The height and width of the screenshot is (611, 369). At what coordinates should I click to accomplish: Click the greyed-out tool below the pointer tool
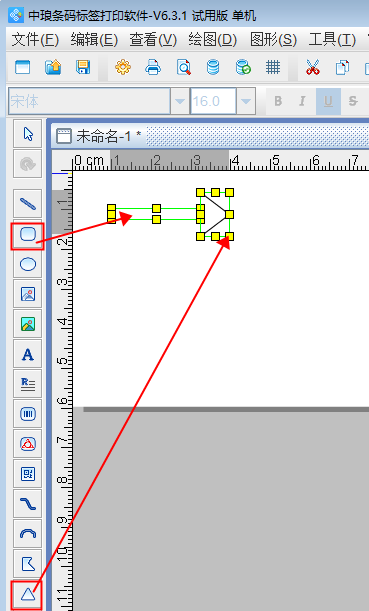point(28,164)
